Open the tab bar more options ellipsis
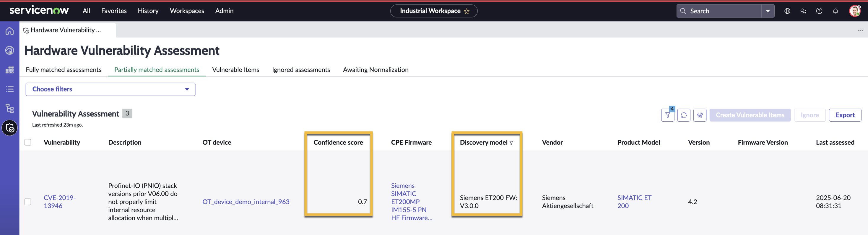The width and height of the screenshot is (868, 235). (x=860, y=30)
